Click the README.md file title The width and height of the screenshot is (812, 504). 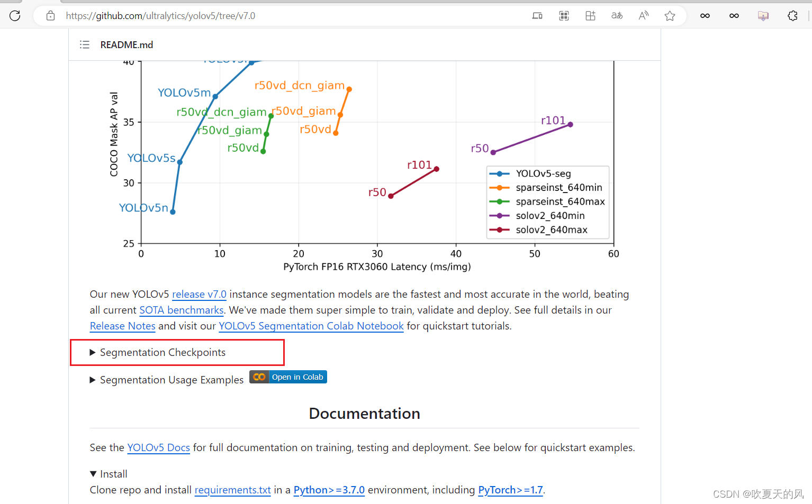pyautogui.click(x=127, y=45)
